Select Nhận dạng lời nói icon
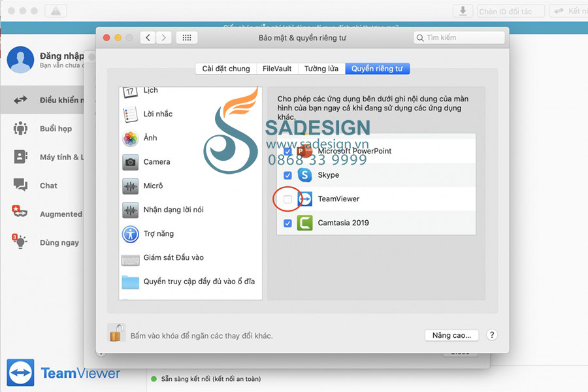 click(x=131, y=210)
